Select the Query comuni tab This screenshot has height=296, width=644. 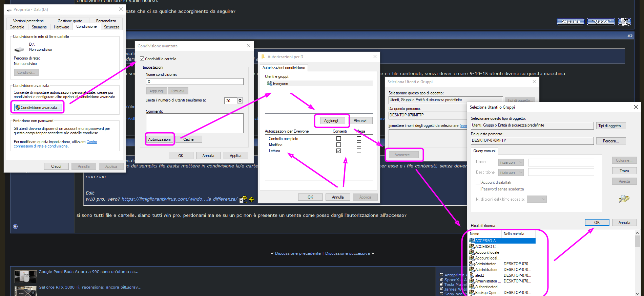click(x=484, y=151)
